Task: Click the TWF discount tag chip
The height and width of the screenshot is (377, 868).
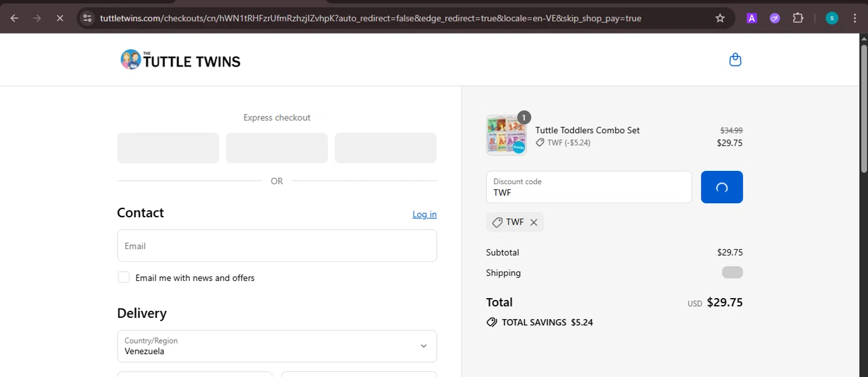Action: click(x=515, y=222)
